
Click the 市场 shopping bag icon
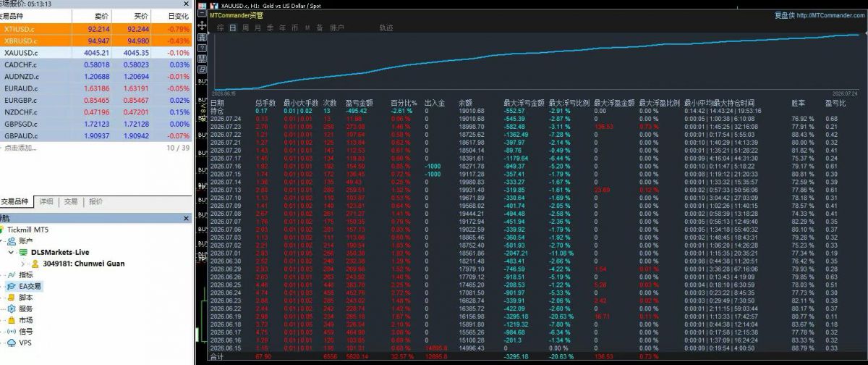click(12, 320)
